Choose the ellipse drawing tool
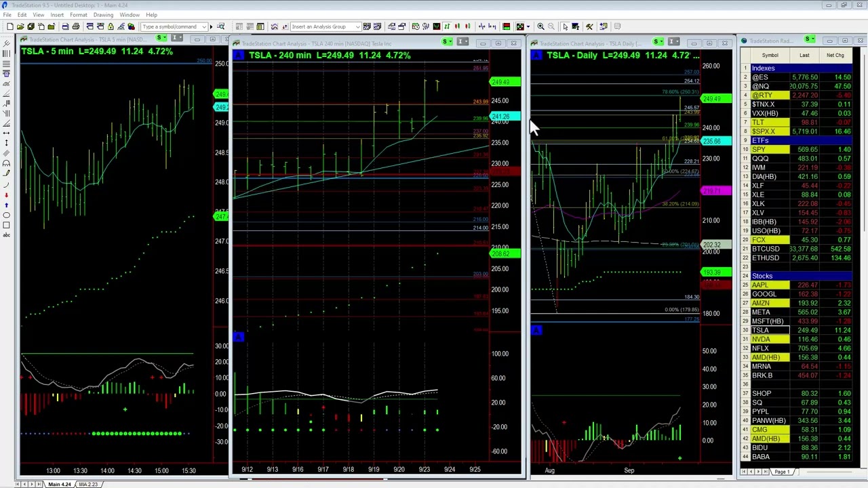This screenshot has width=868, height=488. (x=7, y=215)
